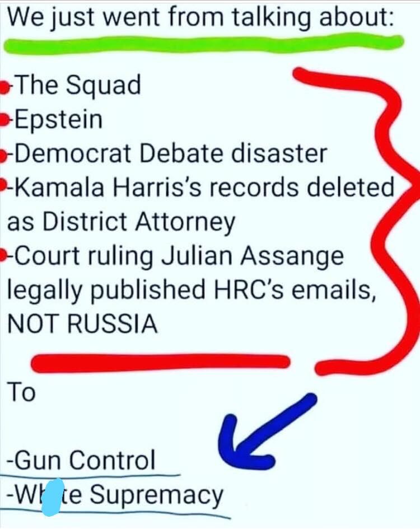Click the text as District Attorney
Viewport: 420px width, 529px height.
tap(121, 222)
